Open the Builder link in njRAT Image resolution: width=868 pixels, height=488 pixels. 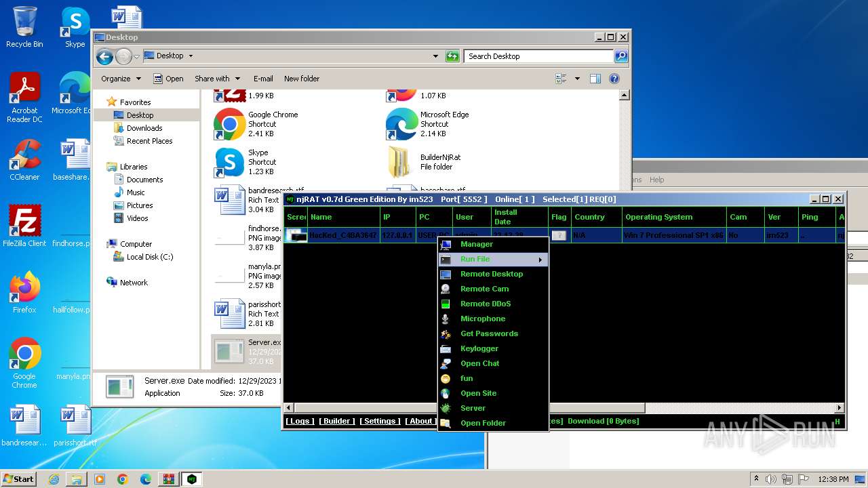coord(337,421)
